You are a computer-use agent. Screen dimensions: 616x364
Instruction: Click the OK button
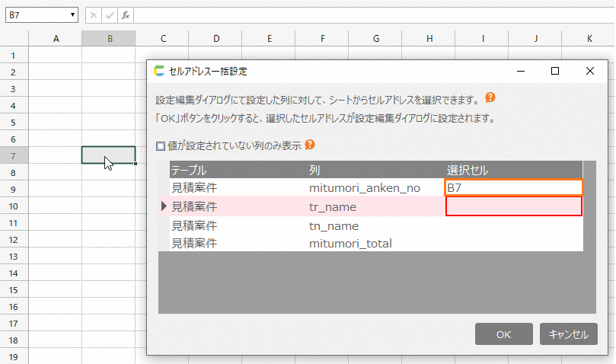(503, 334)
